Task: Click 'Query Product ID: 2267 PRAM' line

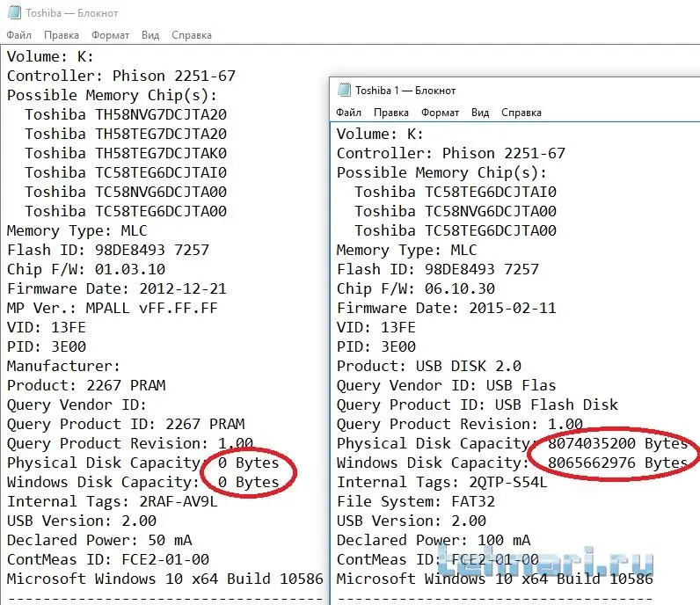Action: (x=126, y=424)
